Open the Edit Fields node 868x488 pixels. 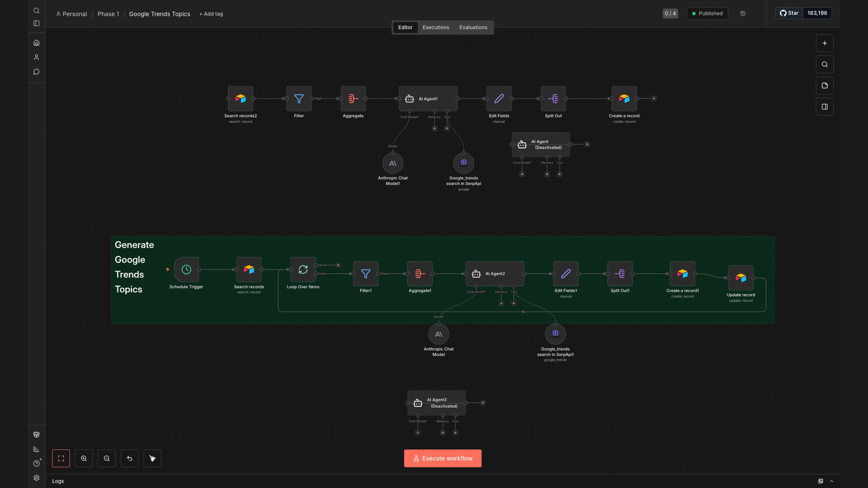pyautogui.click(x=499, y=99)
